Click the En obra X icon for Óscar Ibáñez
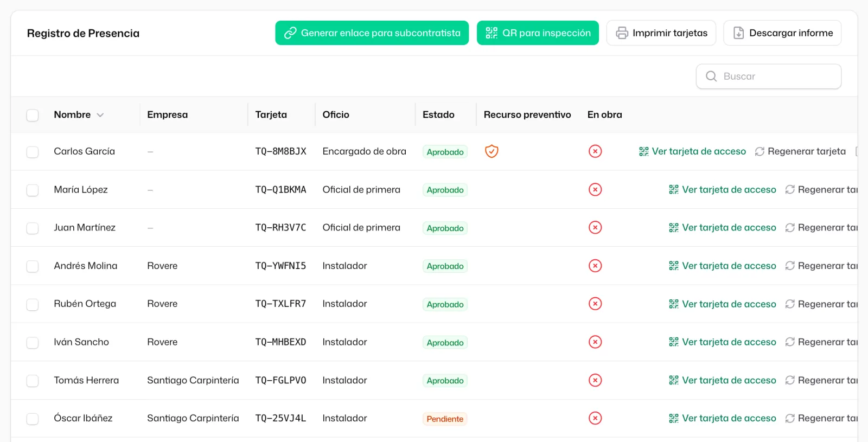The width and height of the screenshot is (868, 442). [595, 418]
